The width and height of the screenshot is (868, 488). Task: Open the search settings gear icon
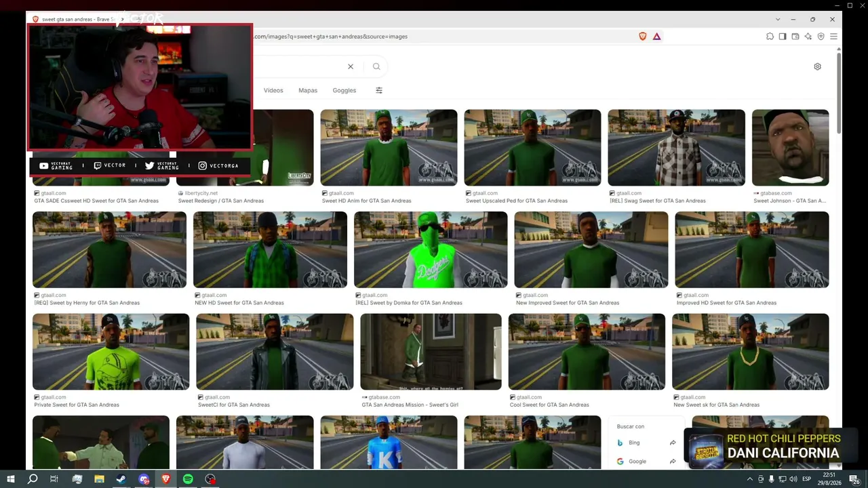point(817,66)
